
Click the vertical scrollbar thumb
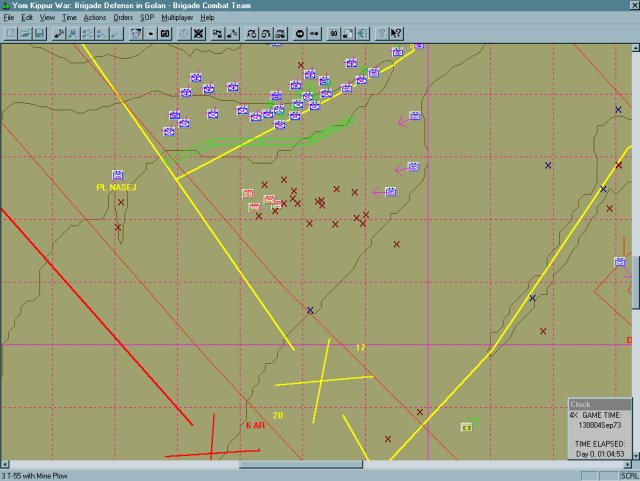(636, 283)
